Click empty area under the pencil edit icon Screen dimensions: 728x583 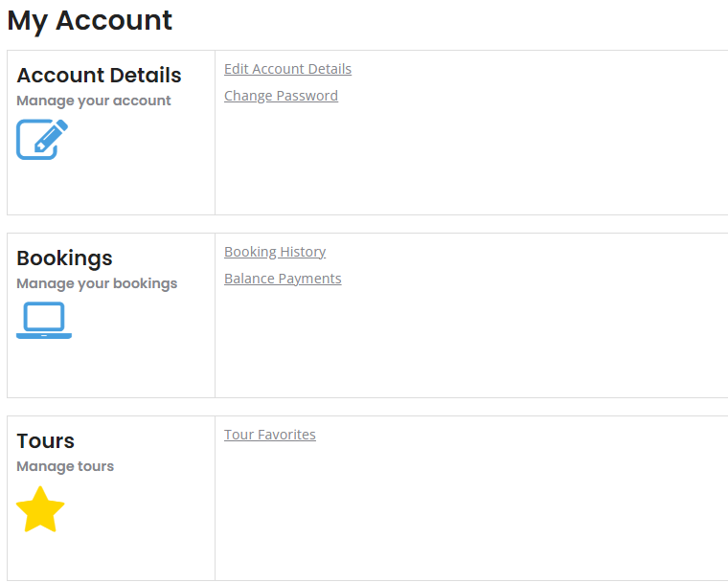(x=111, y=187)
